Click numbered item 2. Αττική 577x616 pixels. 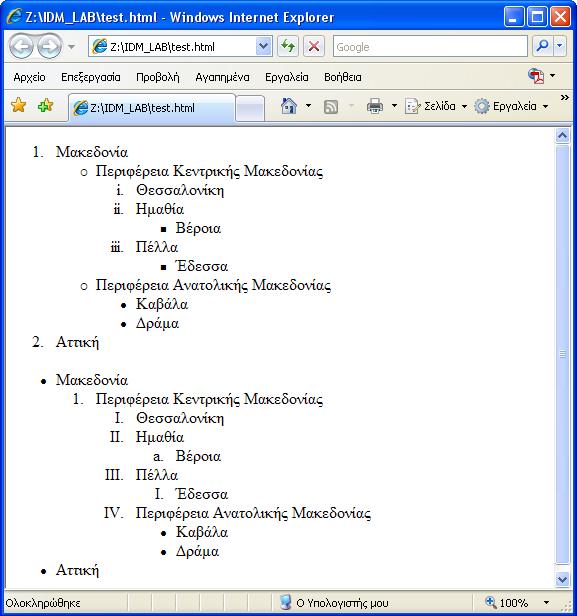click(77, 342)
